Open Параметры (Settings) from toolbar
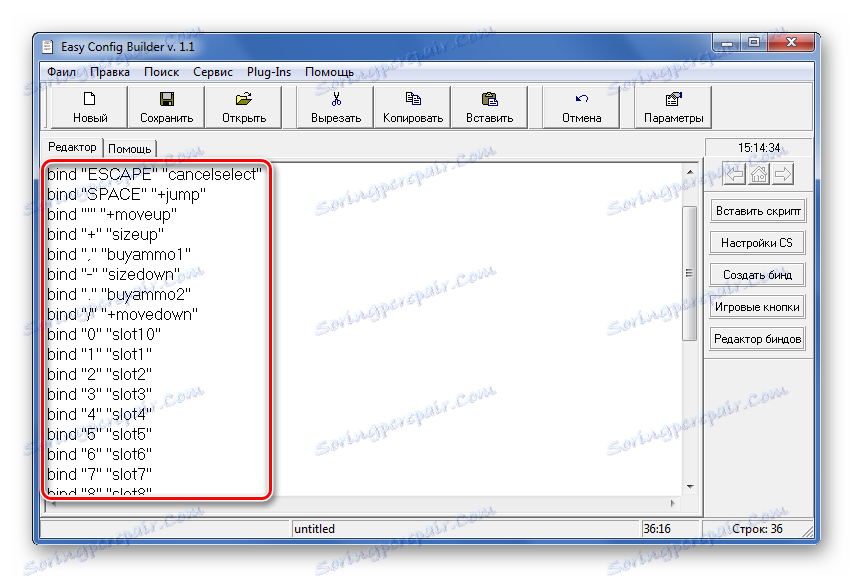The image size is (854, 578). point(673,107)
